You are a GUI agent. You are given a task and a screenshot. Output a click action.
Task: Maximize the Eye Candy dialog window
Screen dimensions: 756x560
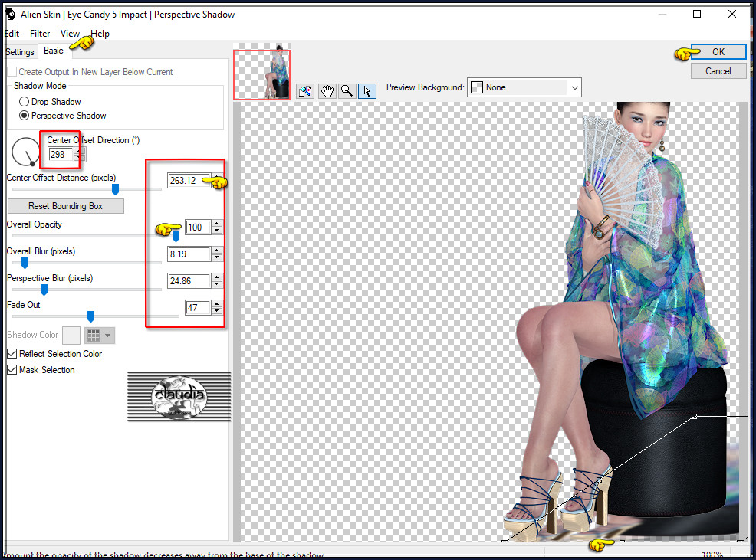697,14
